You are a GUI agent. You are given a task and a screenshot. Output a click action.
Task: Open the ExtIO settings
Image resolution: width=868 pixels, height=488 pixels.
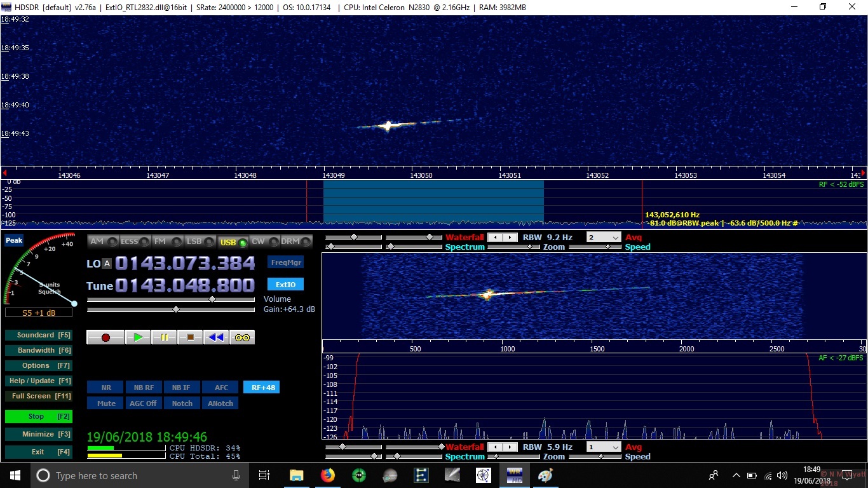click(285, 284)
